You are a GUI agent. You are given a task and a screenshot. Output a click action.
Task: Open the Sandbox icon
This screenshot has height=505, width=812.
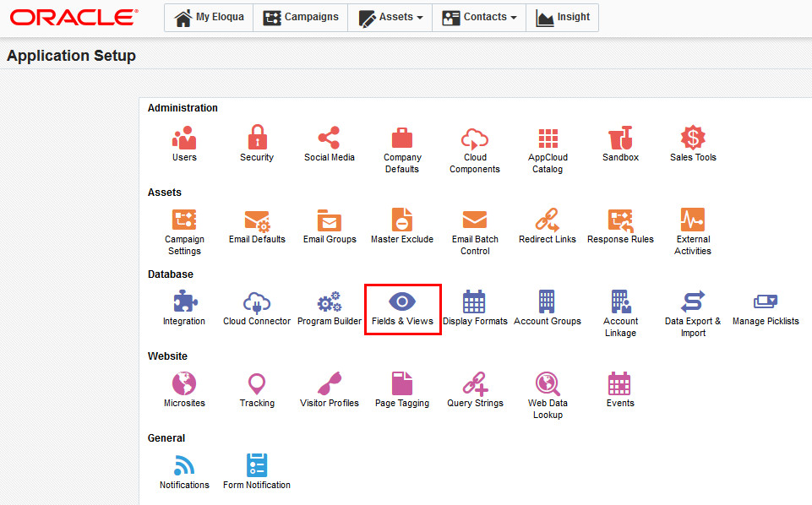point(620,137)
